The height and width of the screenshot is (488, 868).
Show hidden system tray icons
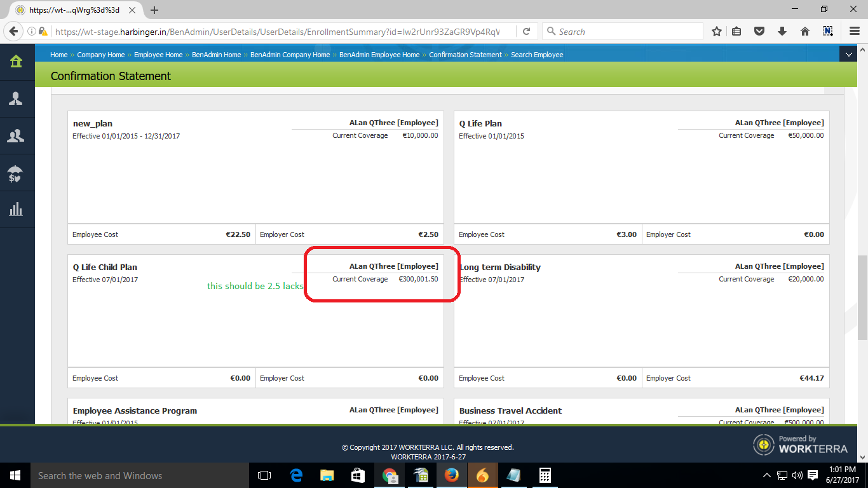[767, 475]
